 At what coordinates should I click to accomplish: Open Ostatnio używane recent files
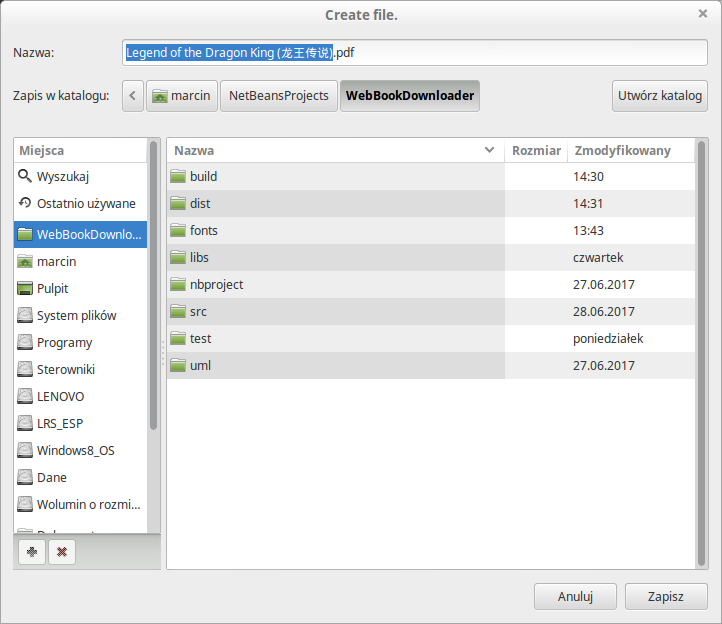coord(85,203)
